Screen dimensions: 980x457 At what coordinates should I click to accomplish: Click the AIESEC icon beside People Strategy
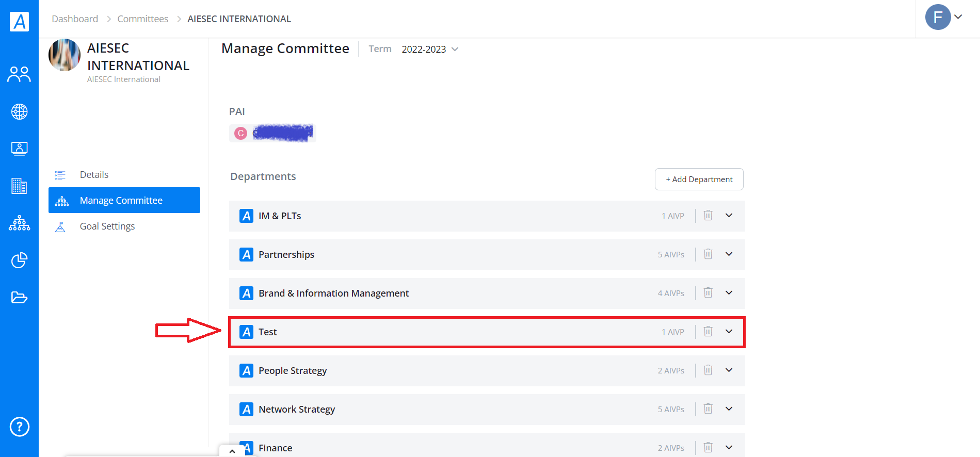tap(247, 370)
